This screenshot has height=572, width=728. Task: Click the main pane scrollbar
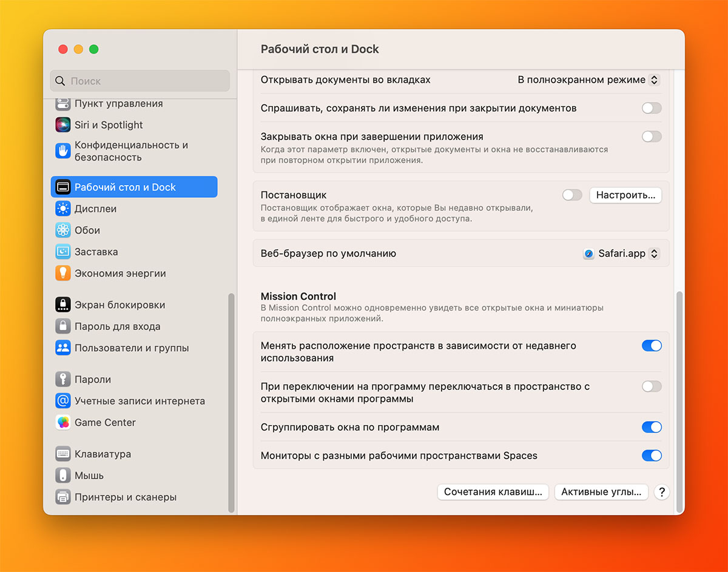coord(679,402)
